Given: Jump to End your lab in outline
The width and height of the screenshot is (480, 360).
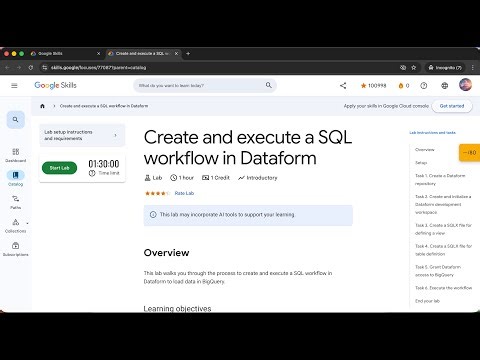Looking at the screenshot, I should [x=427, y=301].
